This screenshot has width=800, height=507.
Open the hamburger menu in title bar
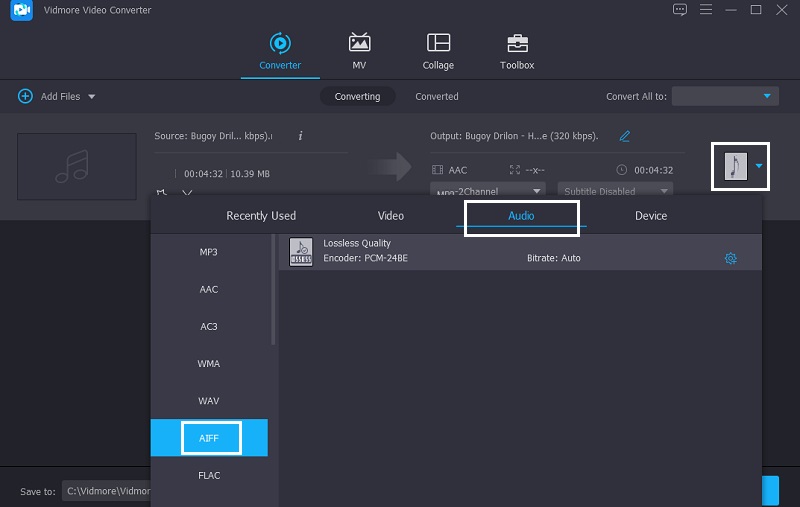pos(705,10)
